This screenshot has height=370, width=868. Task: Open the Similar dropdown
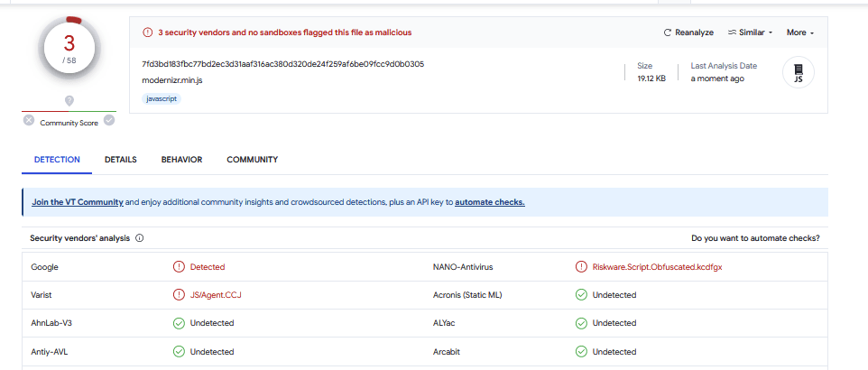pyautogui.click(x=750, y=32)
